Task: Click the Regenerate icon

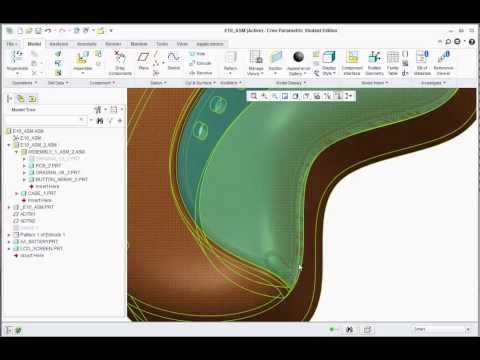Action: tap(17, 57)
